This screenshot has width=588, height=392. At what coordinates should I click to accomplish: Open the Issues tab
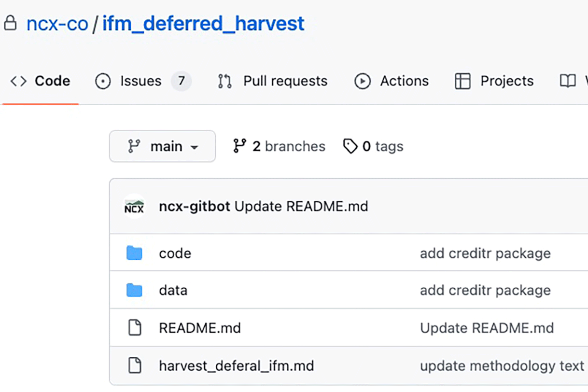(x=140, y=81)
